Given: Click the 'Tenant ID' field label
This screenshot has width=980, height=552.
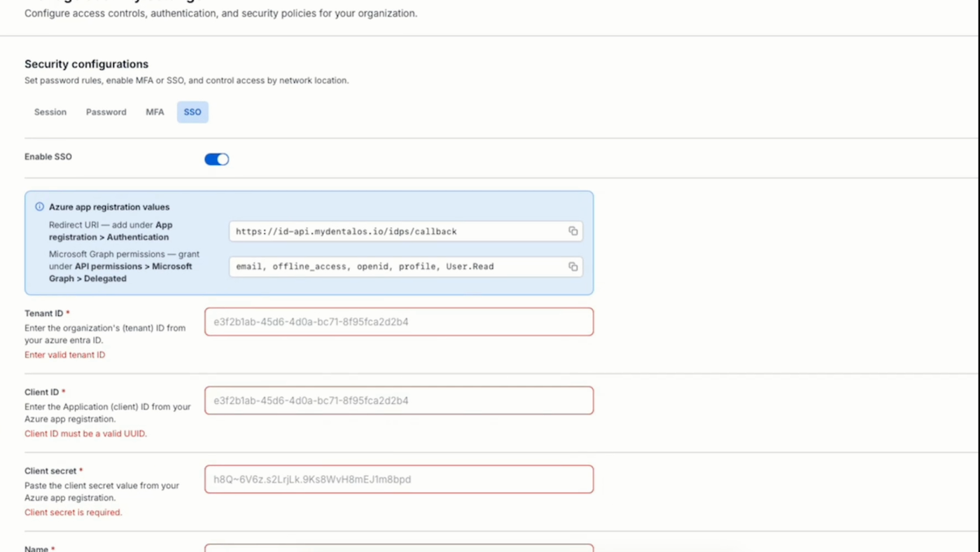Looking at the screenshot, I should coord(44,313).
